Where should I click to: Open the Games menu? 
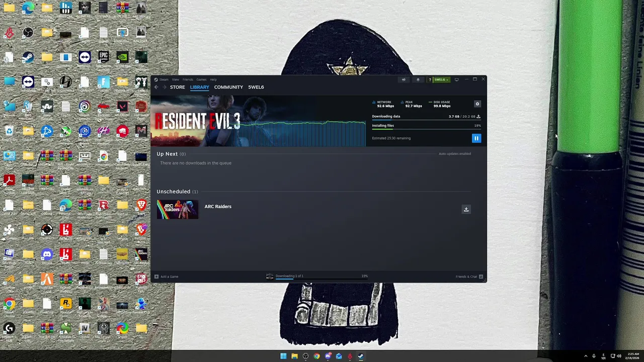[x=201, y=79]
